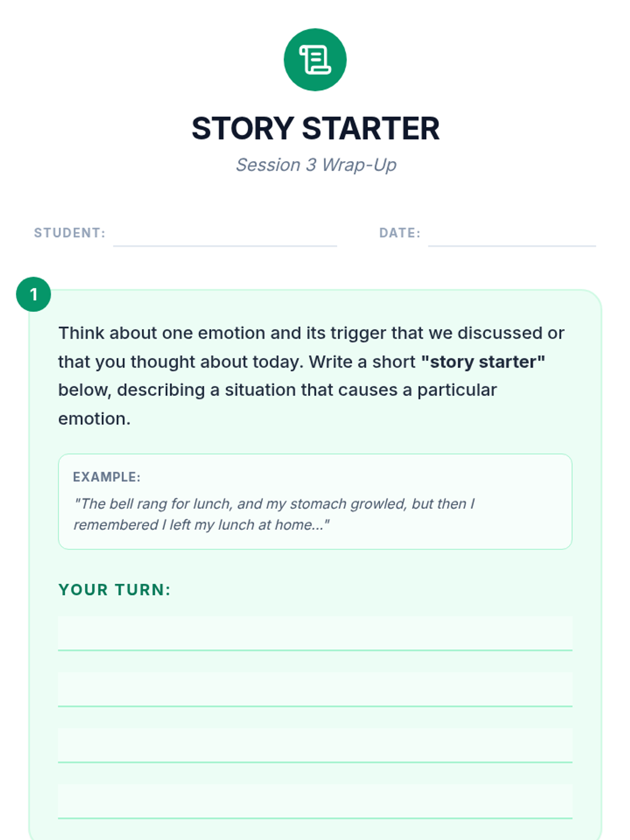Click the instruction paragraph about emotion triggers
The width and height of the screenshot is (630, 840).
coord(311,376)
